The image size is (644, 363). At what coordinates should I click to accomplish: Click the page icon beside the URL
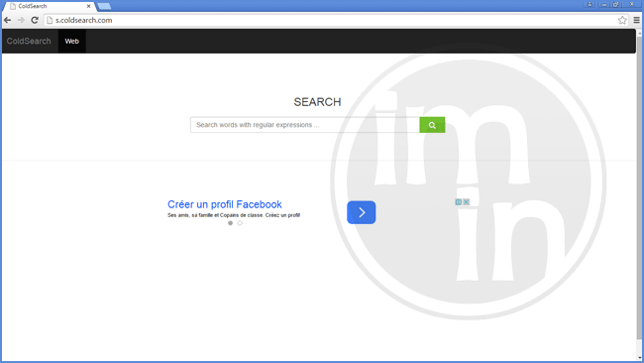[x=50, y=20]
